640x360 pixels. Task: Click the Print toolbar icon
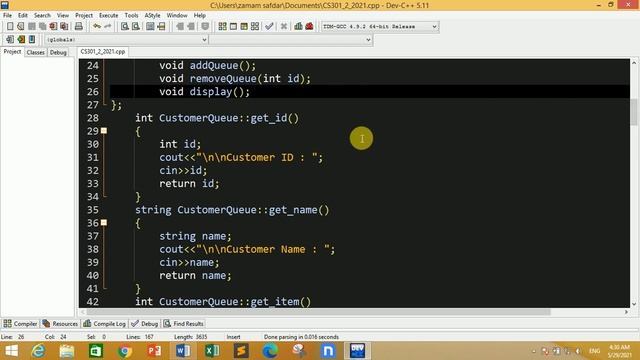[79, 27]
